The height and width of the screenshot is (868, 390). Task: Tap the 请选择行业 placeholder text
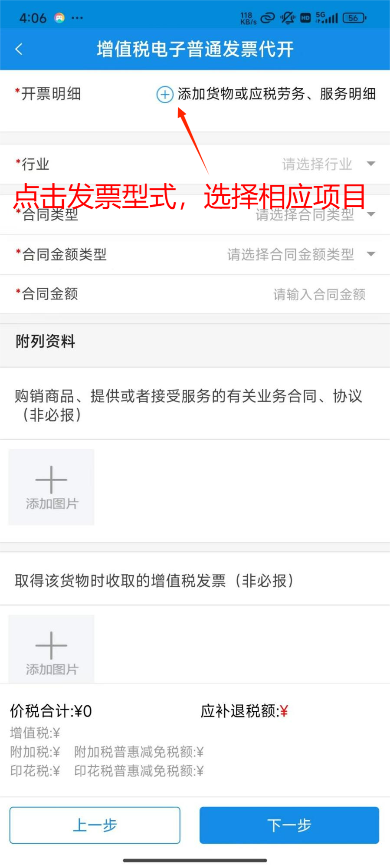pyautogui.click(x=317, y=164)
